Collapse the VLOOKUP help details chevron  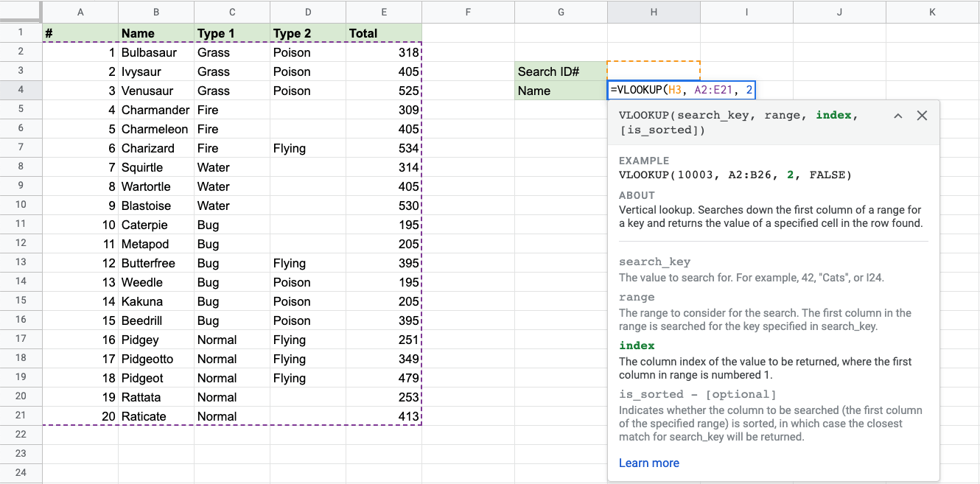[897, 116]
